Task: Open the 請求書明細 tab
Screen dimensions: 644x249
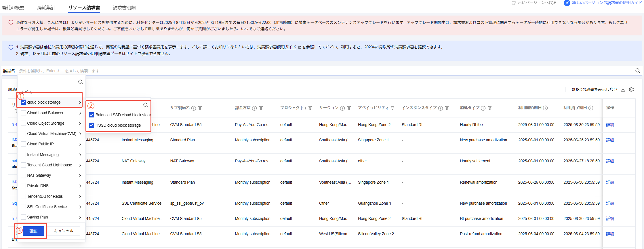Action: point(124,8)
